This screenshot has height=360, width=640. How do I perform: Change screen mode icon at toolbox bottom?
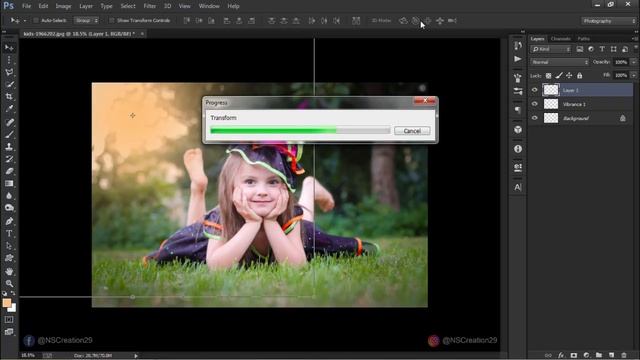(x=9, y=332)
